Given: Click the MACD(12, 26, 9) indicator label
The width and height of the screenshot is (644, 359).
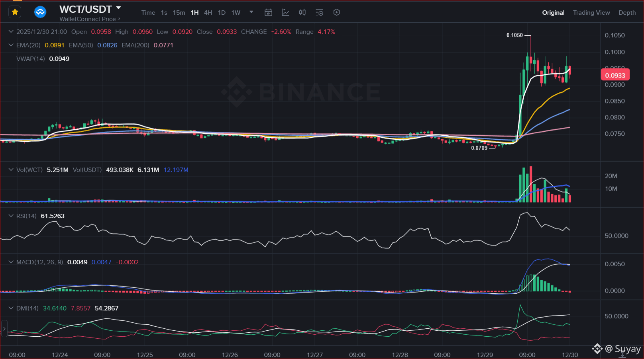Looking at the screenshot, I should [x=39, y=262].
